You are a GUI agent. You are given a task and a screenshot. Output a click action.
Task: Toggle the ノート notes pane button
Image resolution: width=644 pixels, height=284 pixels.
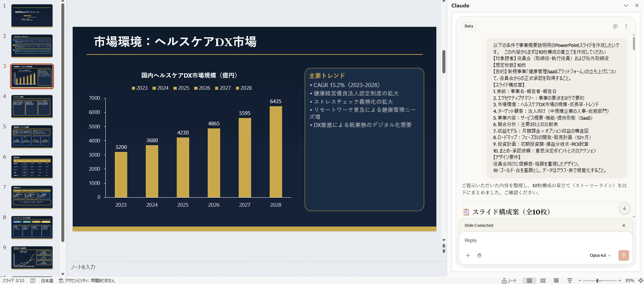click(509, 281)
